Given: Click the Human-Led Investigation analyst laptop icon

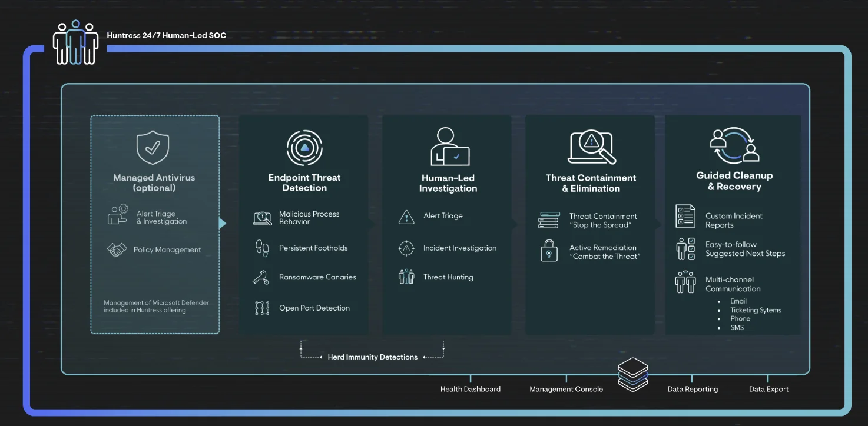Looking at the screenshot, I should (x=450, y=147).
